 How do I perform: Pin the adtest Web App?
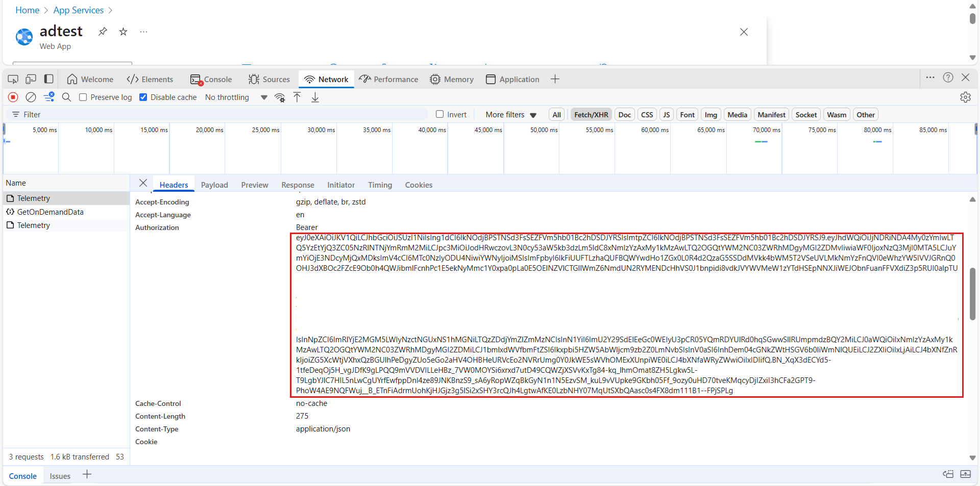103,32
